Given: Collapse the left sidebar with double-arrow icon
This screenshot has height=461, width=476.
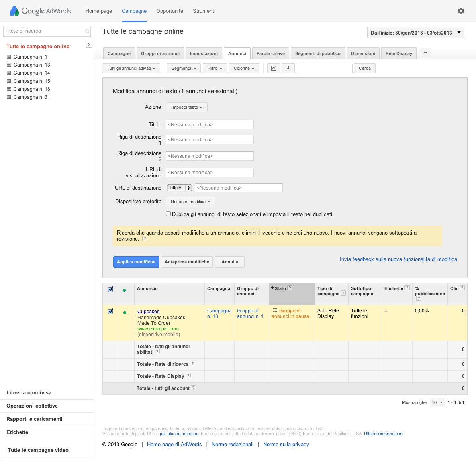Looking at the screenshot, I should point(89,45).
